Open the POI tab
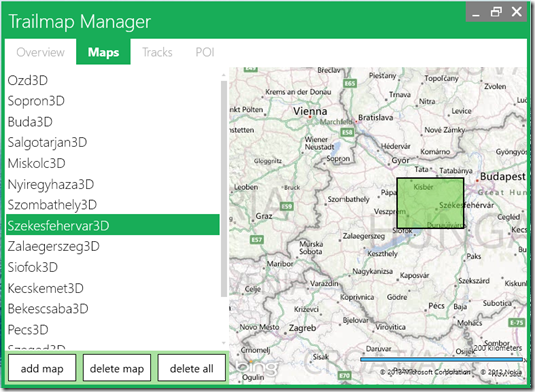Screen dimensions: 535x392 tap(205, 52)
